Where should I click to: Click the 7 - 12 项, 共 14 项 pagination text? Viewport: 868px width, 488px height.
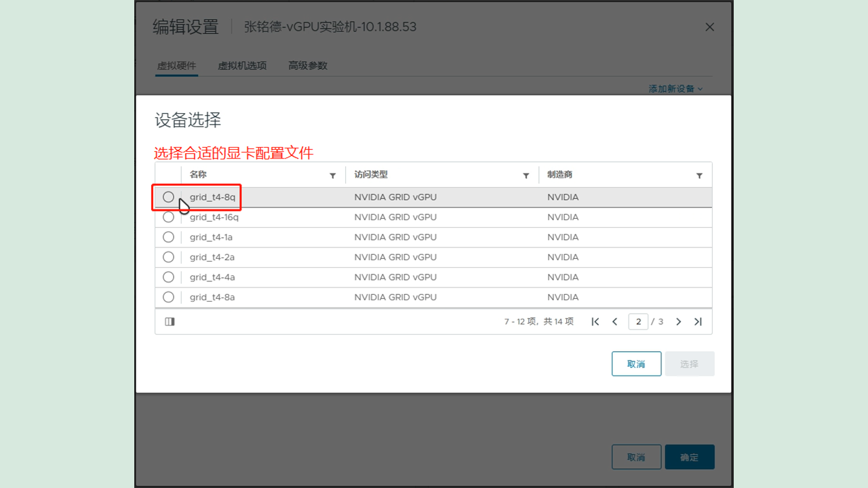click(x=539, y=322)
